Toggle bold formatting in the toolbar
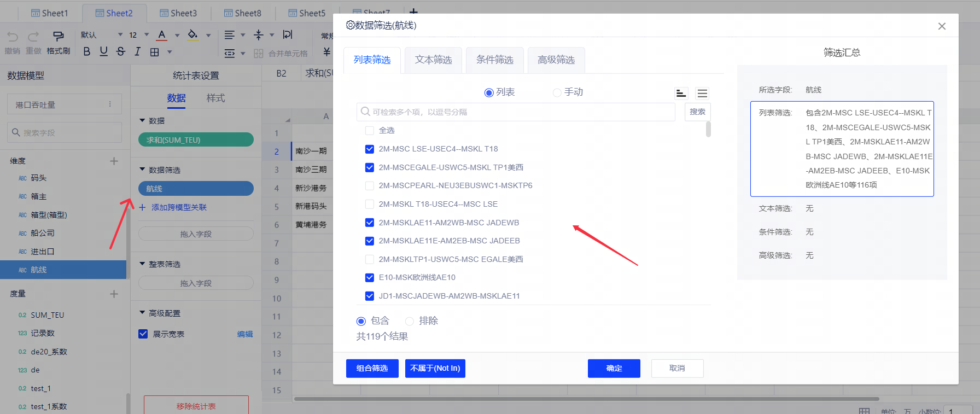 (x=87, y=51)
